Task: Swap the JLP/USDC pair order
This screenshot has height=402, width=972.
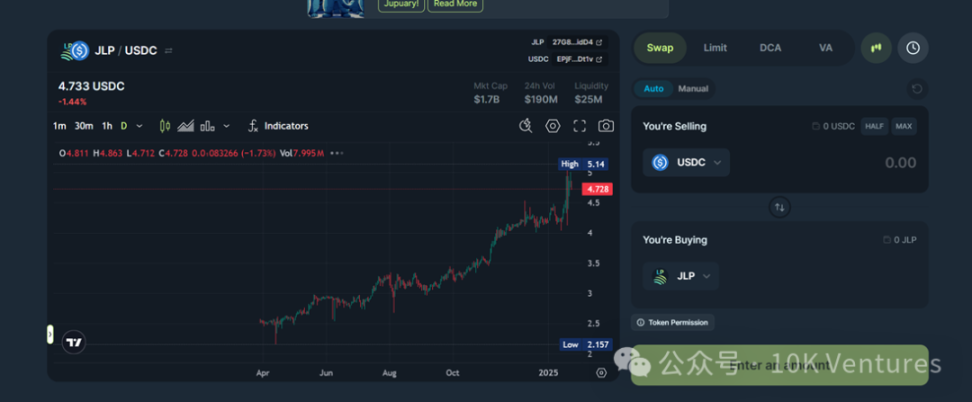Action: click(169, 51)
